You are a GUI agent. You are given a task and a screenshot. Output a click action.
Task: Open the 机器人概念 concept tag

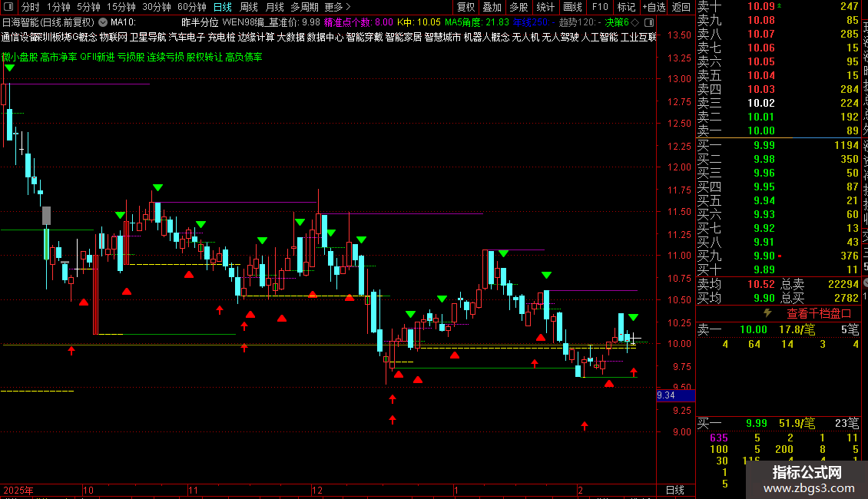486,37
